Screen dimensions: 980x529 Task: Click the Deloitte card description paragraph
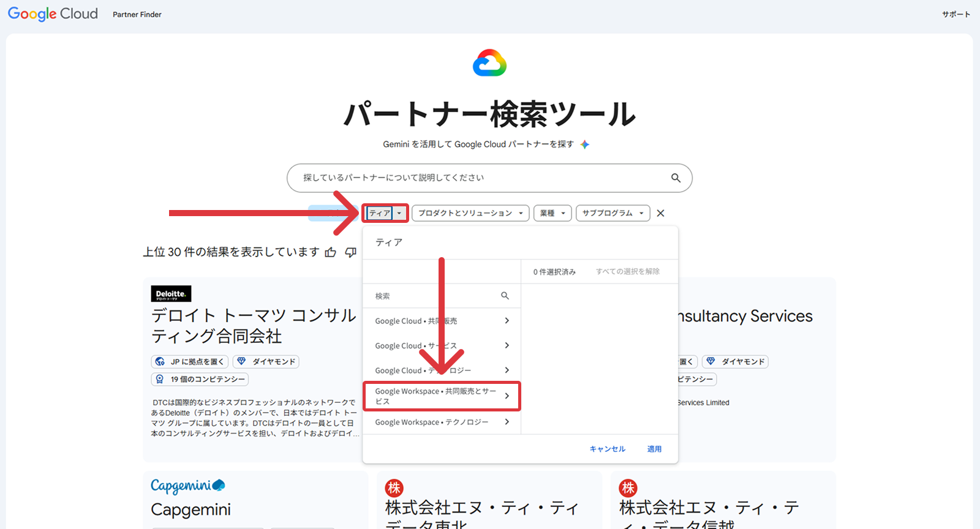(x=254, y=418)
